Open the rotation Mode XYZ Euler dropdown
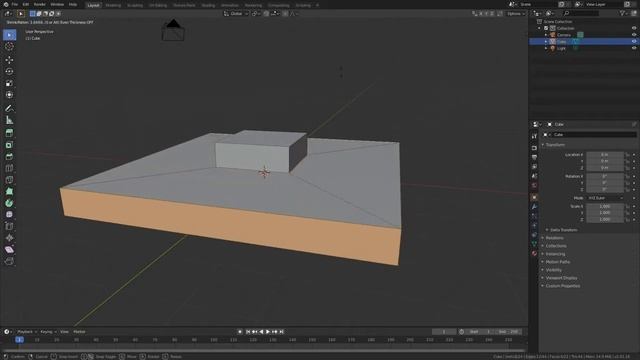The height and width of the screenshot is (360, 640). [605, 198]
